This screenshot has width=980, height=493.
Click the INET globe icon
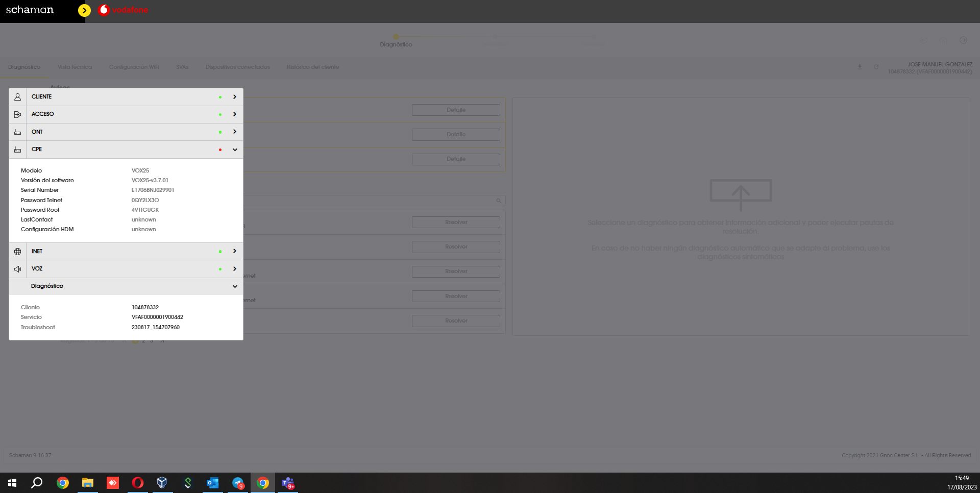(17, 252)
